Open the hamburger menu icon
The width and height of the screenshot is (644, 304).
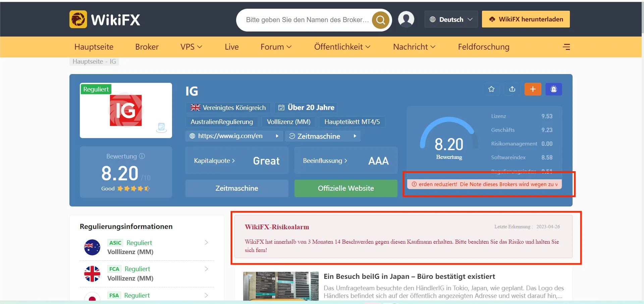[x=567, y=47]
